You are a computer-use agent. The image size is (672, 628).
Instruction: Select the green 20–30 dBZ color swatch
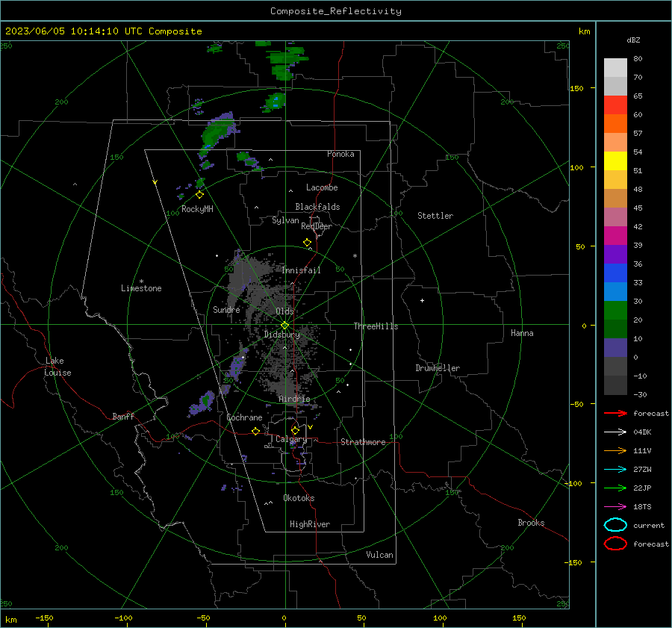pos(615,310)
